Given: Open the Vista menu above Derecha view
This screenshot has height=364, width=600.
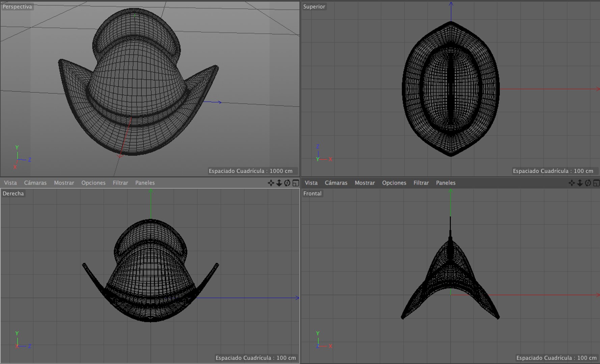Looking at the screenshot, I should [10, 183].
